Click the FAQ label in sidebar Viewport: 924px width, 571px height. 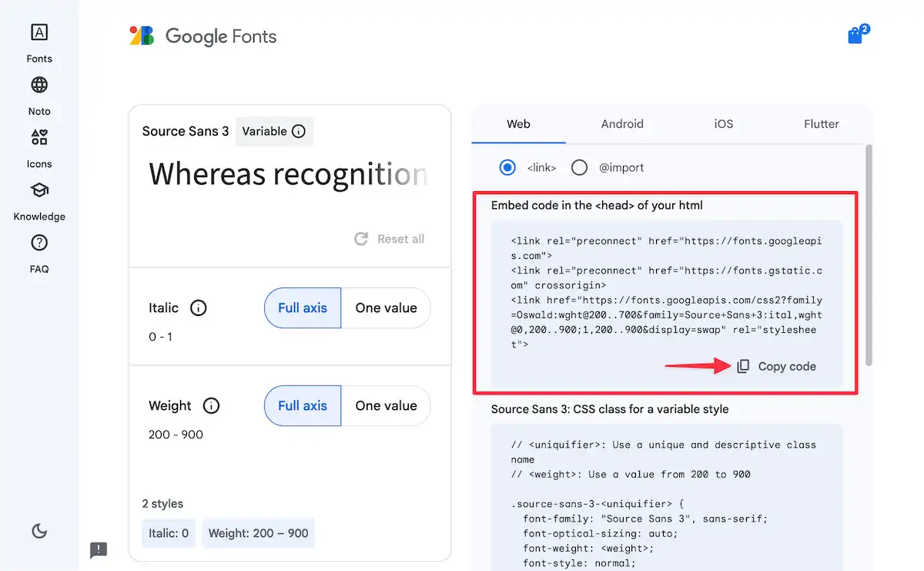tap(39, 269)
